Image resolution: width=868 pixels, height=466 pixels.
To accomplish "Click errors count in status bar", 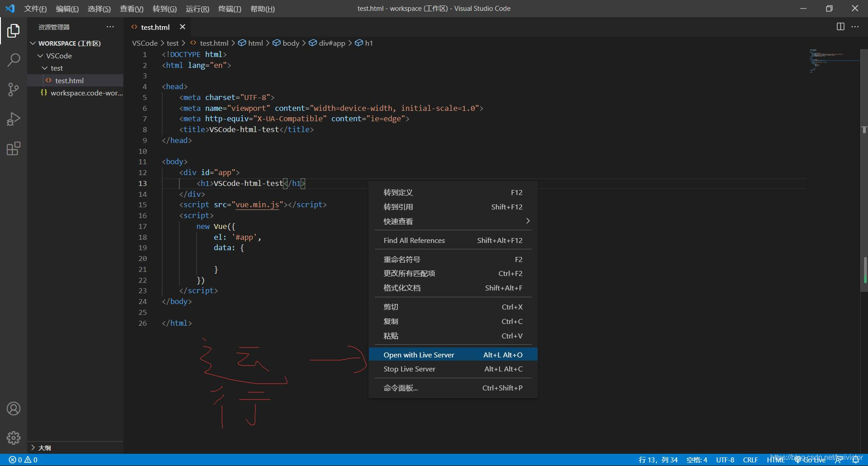I will (15, 460).
